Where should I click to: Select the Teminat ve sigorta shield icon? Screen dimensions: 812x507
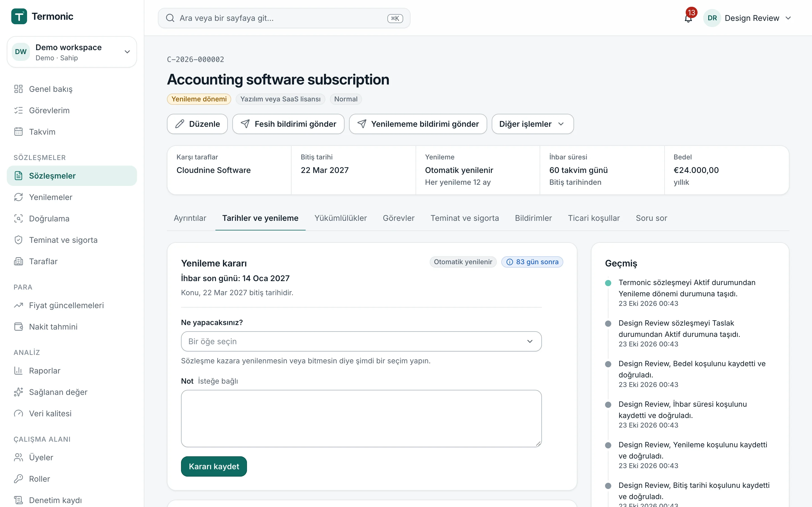(18, 240)
